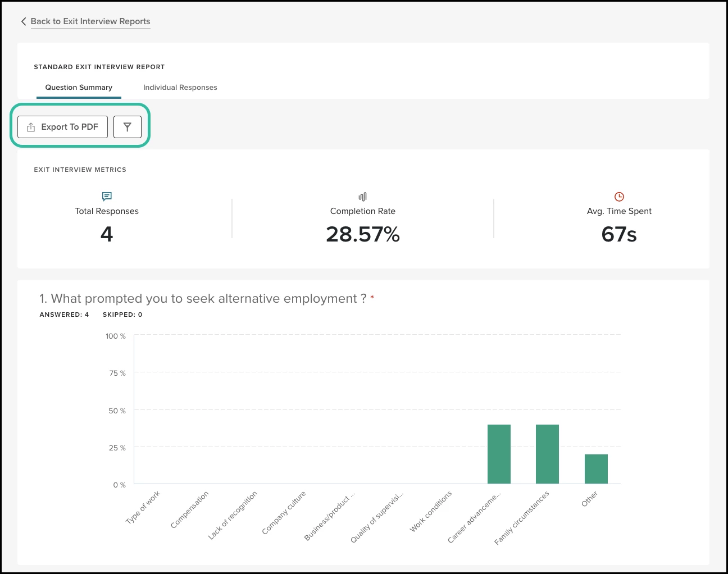Click the Work conditions axis label
This screenshot has height=574, width=728.
[x=430, y=511]
